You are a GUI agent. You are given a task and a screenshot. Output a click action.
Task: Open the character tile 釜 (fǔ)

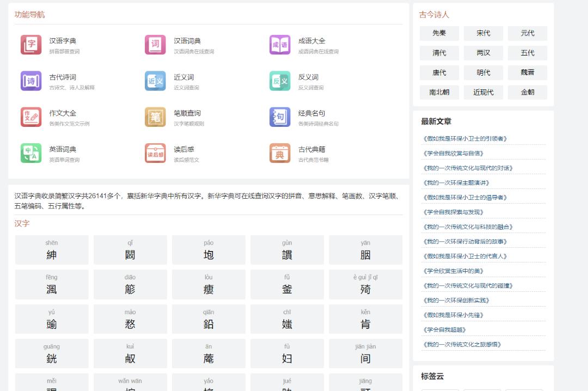pyautogui.click(x=287, y=284)
